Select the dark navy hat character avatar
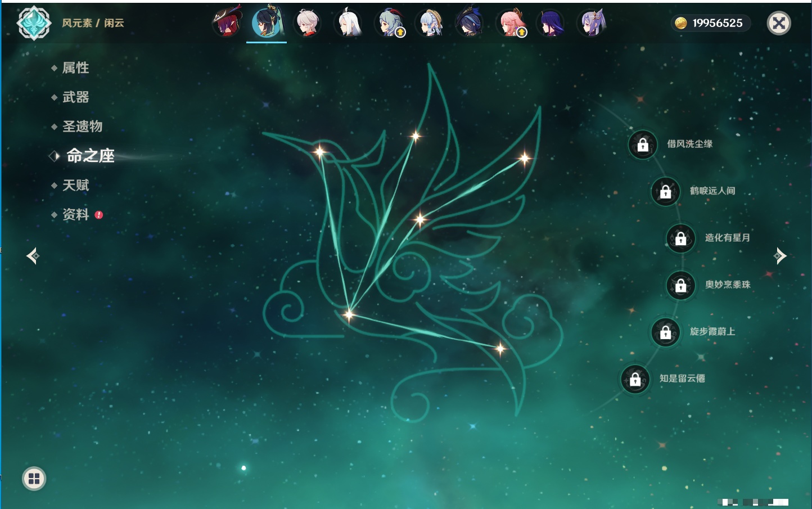The image size is (812, 509). coord(470,22)
